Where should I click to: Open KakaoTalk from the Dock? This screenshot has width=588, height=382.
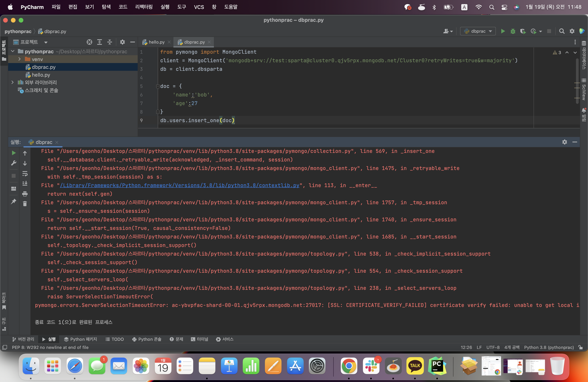click(x=415, y=366)
